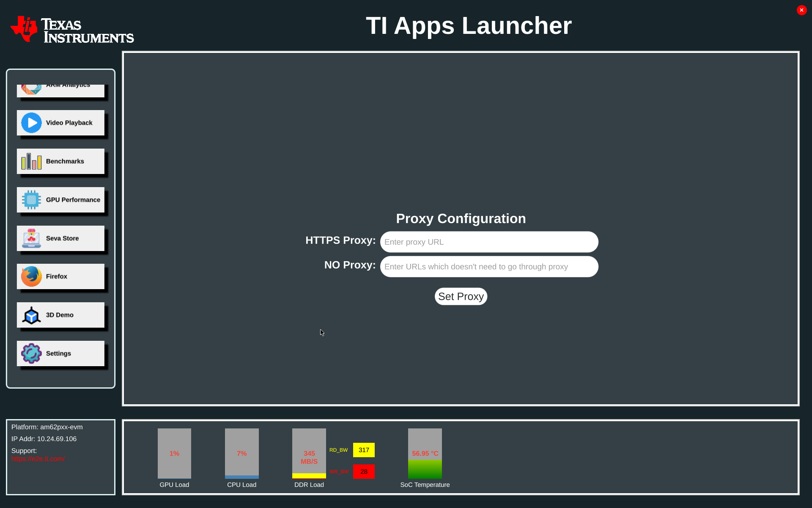This screenshot has height=508, width=812.
Task: Click the Platform: am62pxx-evm text
Action: 47,427
